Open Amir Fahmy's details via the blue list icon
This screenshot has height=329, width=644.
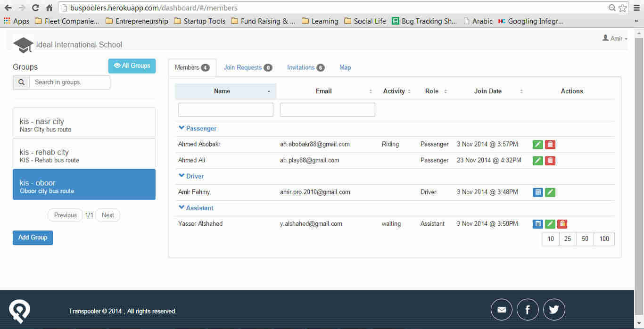click(x=538, y=192)
